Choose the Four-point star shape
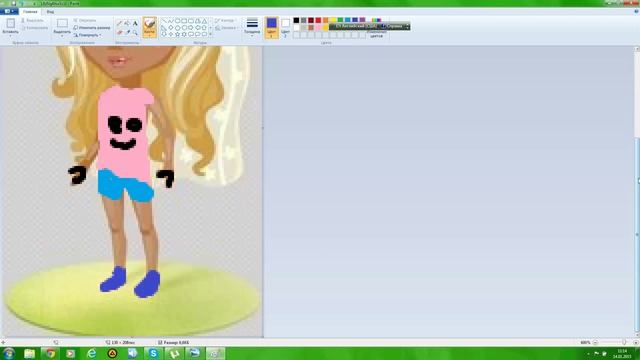Image resolution: width=640 pixels, height=360 pixels. click(x=171, y=34)
